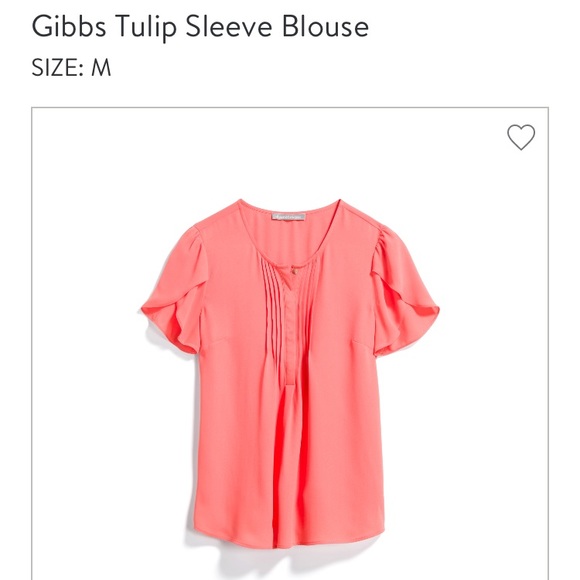Click the word SIZE in size label
This screenshot has height=580, width=580.
click(55, 68)
